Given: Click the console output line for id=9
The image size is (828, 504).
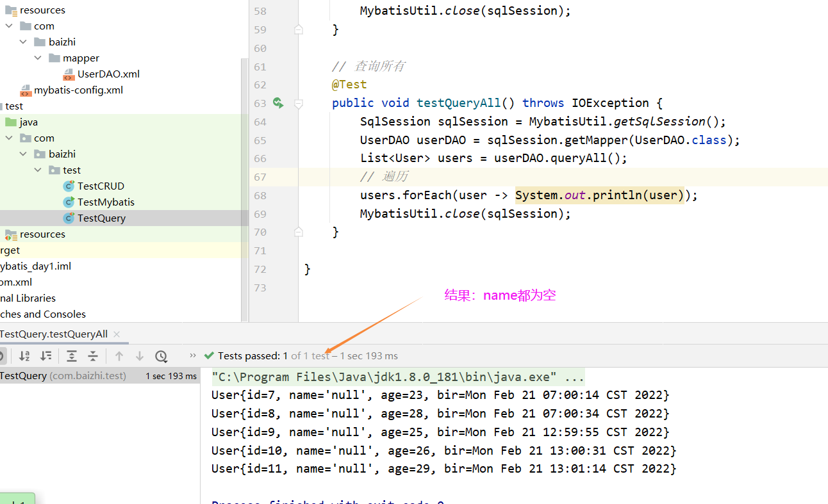Looking at the screenshot, I should [440, 432].
